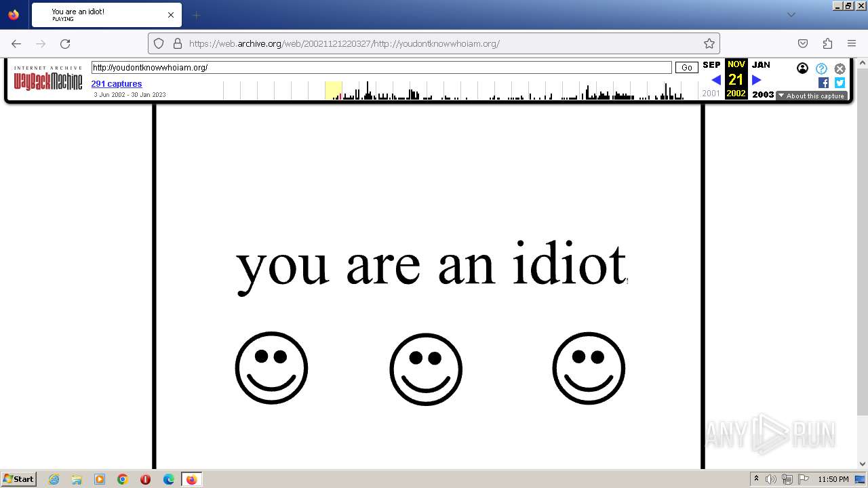Open Firefox application hamburger menu
Viewport: 868px width, 488px height.
pos(852,43)
